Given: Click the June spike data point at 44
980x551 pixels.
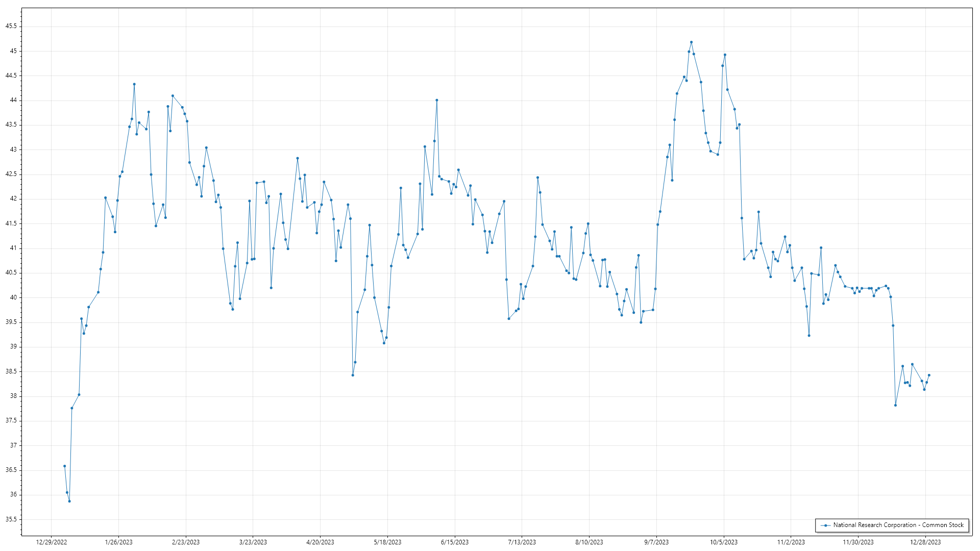Looking at the screenshot, I should [x=437, y=100].
